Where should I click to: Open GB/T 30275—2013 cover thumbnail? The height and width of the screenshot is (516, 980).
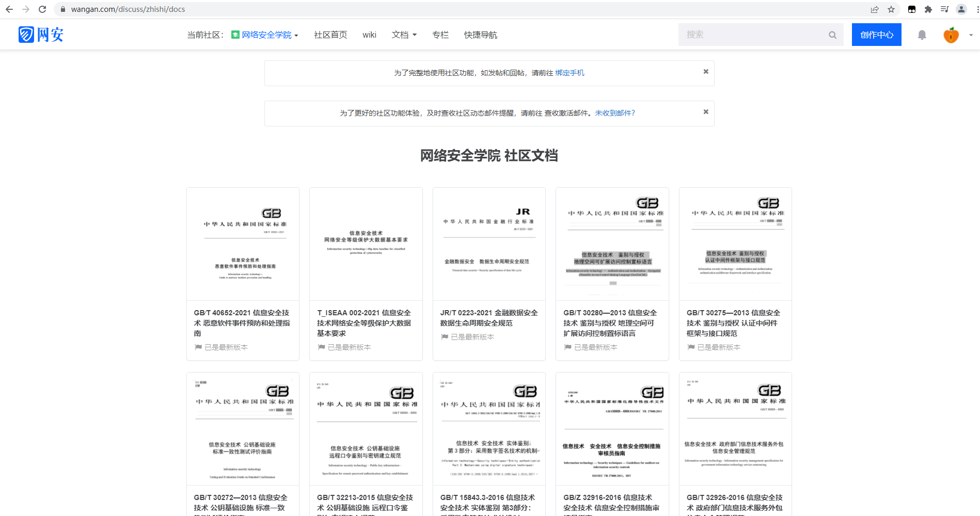pyautogui.click(x=735, y=244)
